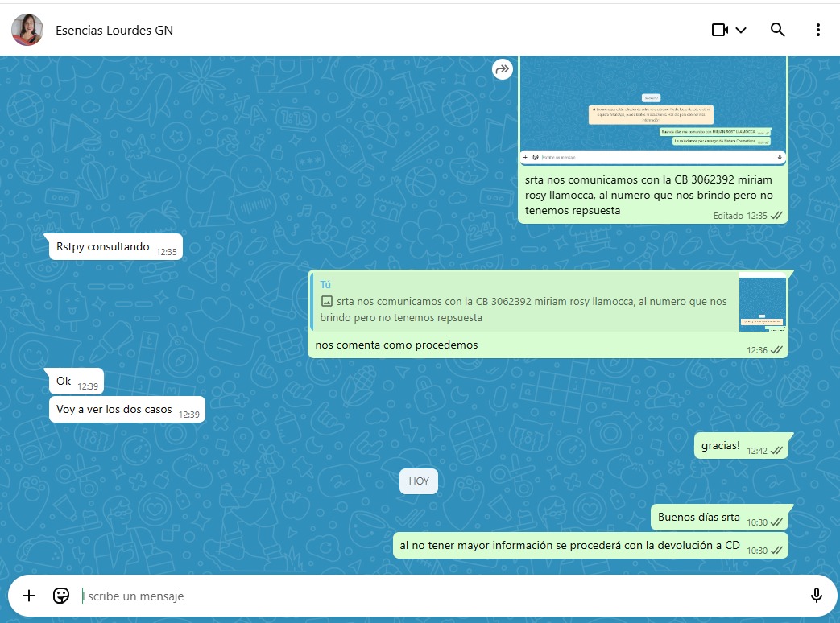The image size is (840, 623).
Task: Open the emoji and sticker picker
Action: point(61,596)
